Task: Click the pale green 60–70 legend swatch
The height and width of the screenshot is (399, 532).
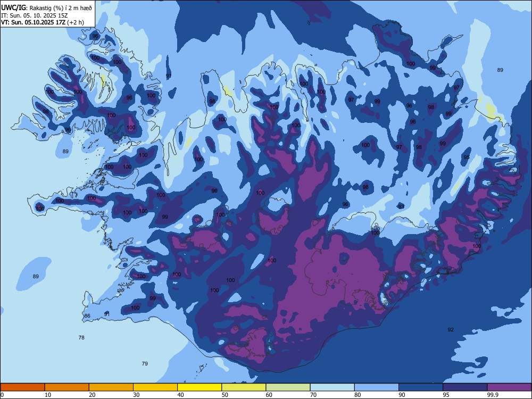Action: pyautogui.click(x=288, y=387)
